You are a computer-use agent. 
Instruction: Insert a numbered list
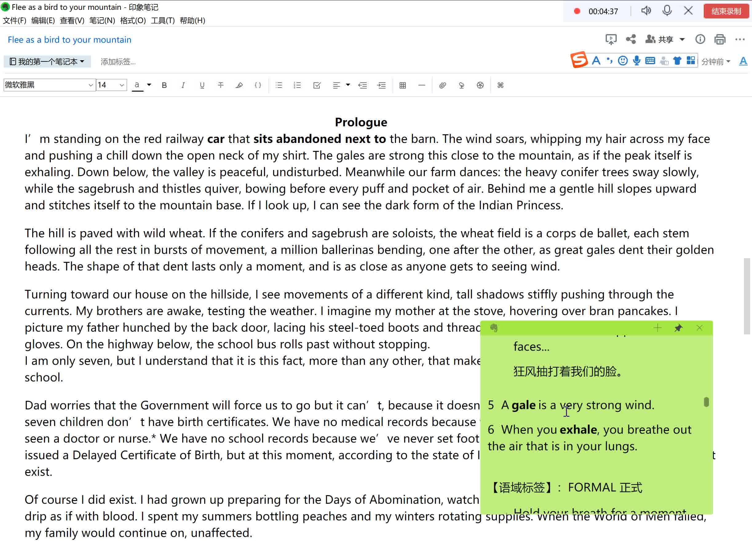pos(297,85)
